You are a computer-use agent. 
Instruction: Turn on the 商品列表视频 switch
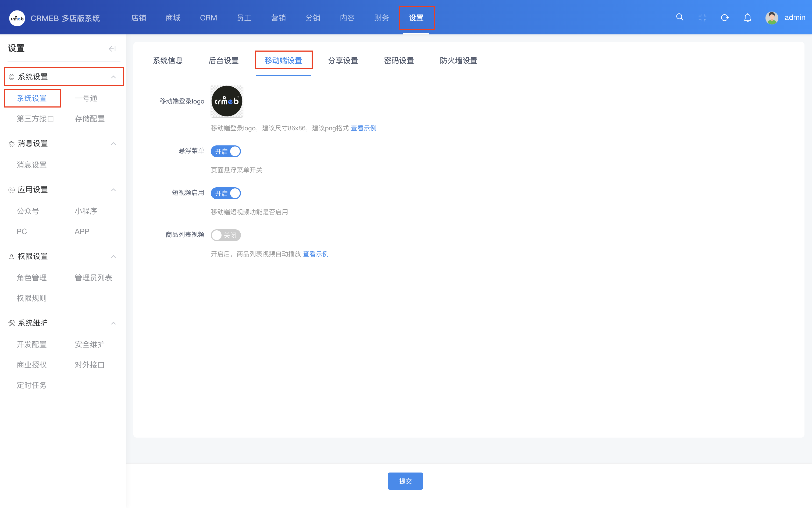[x=226, y=235]
